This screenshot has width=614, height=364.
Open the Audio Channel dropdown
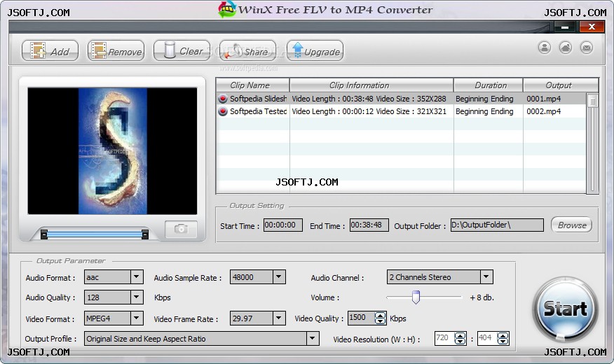[x=486, y=276]
